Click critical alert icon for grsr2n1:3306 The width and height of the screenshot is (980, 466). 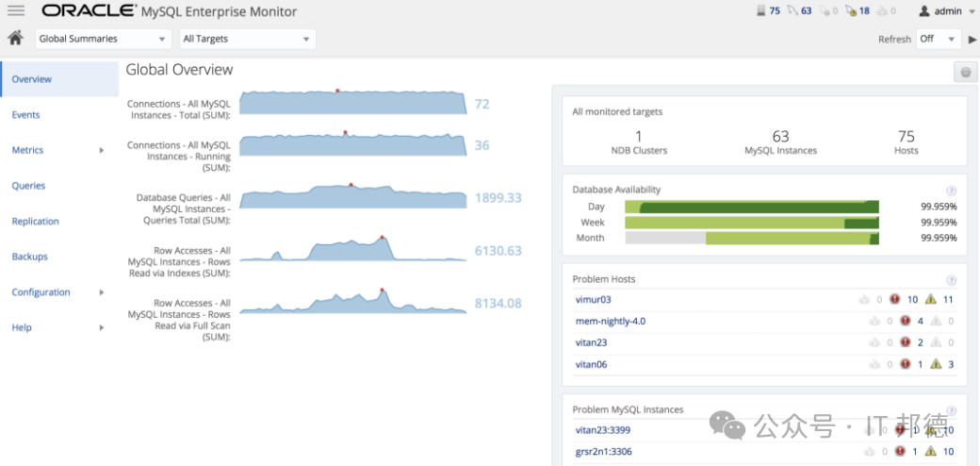click(x=900, y=451)
